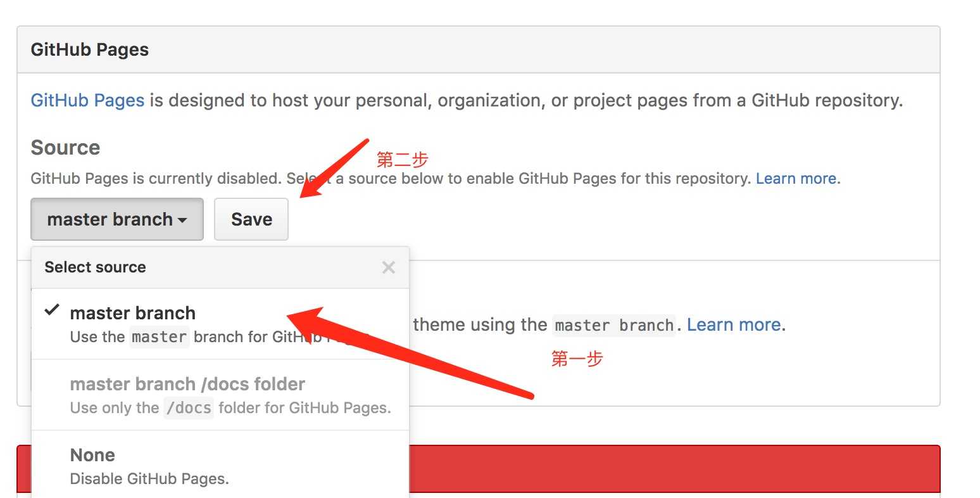The image size is (980, 498).
Task: Click the caret on the master branch button
Action: click(x=182, y=220)
